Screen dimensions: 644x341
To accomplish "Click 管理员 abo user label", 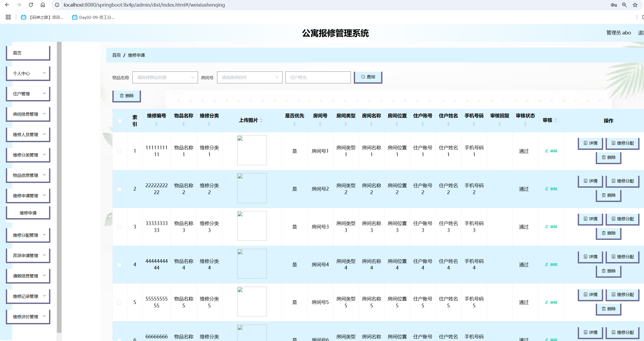I will click(x=619, y=33).
